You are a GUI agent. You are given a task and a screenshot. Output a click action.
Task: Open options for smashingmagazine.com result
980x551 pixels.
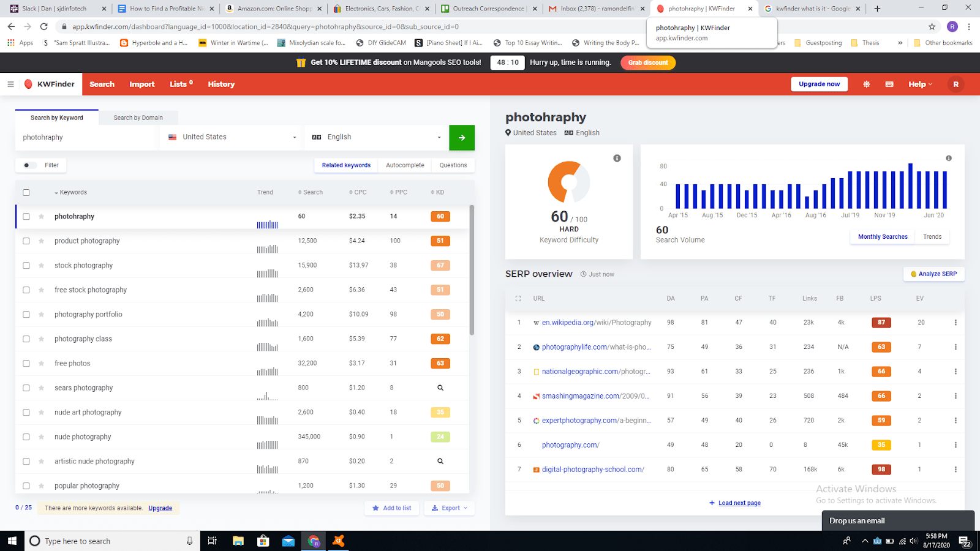956,395
